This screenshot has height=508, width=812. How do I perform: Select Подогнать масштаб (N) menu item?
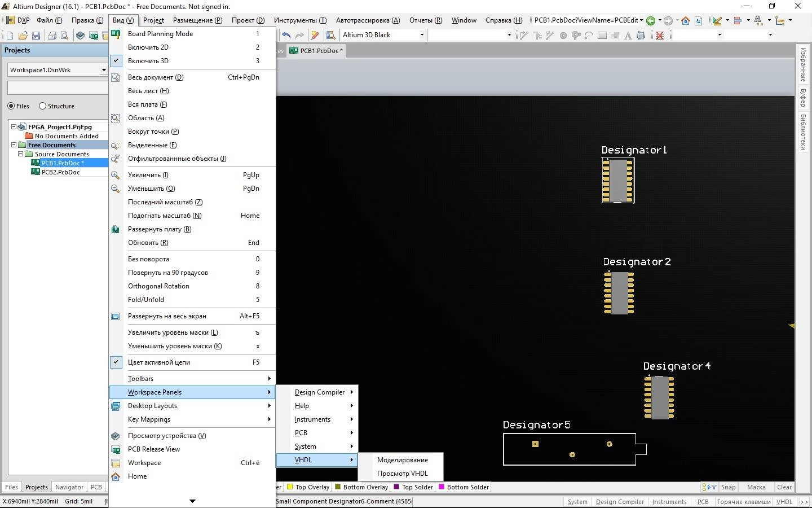(x=192, y=216)
